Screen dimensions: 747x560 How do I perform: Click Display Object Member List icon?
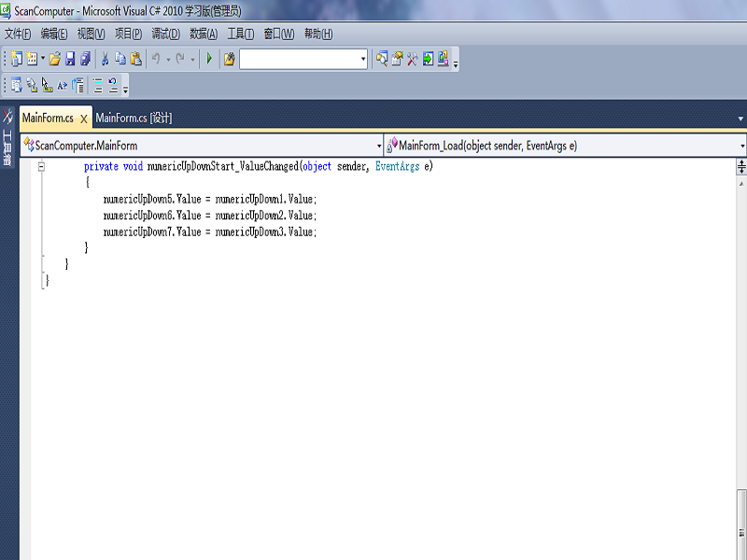[17, 86]
